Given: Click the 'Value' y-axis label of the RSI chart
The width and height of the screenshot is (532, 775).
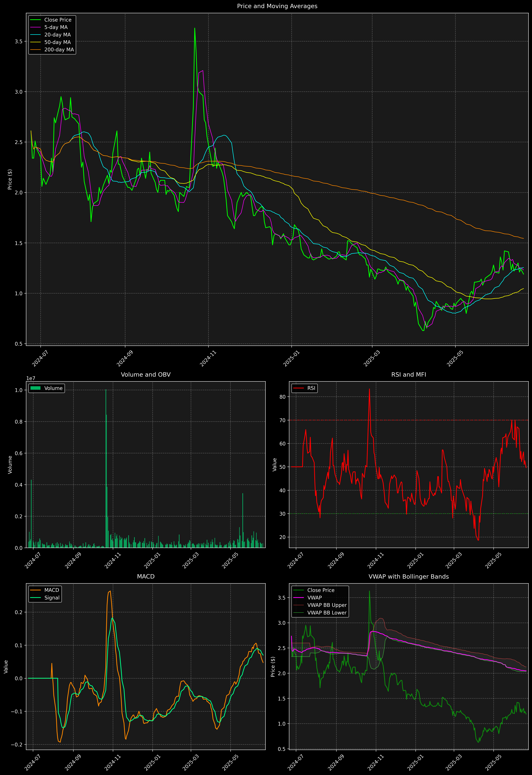Looking at the screenshot, I should pos(275,464).
